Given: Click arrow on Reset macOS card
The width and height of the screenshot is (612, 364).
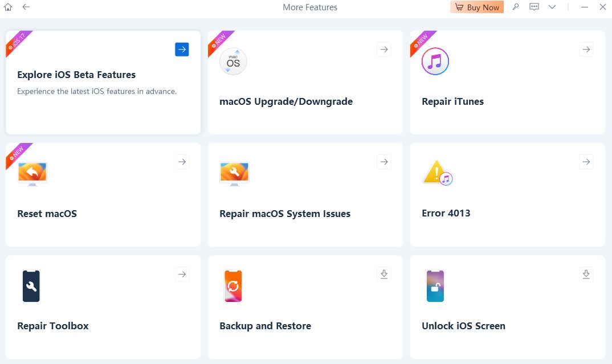Looking at the screenshot, I should point(182,162).
